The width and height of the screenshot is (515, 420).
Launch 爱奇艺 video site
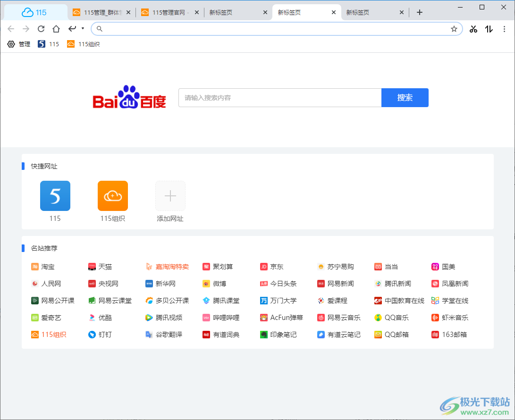click(46, 318)
